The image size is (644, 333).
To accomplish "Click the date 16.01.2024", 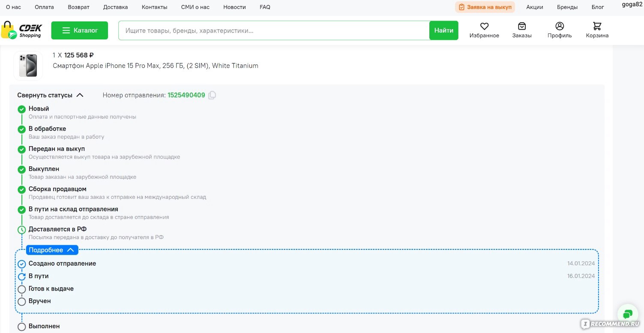I will (x=581, y=276).
